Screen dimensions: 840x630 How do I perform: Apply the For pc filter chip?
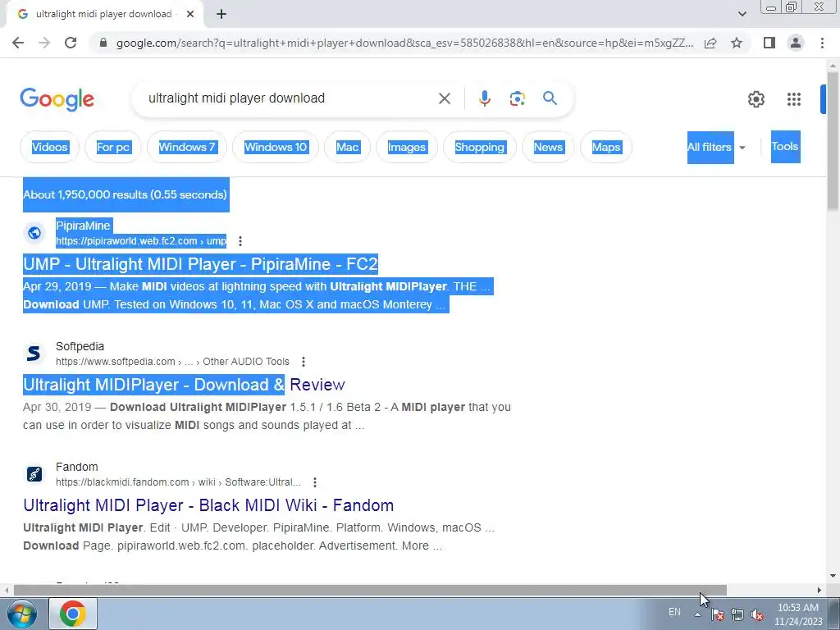[113, 147]
